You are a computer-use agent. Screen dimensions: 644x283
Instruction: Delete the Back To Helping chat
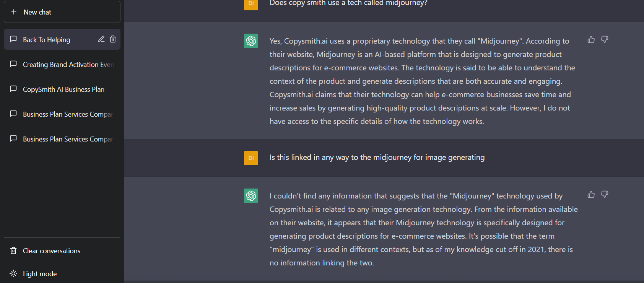[x=113, y=39]
